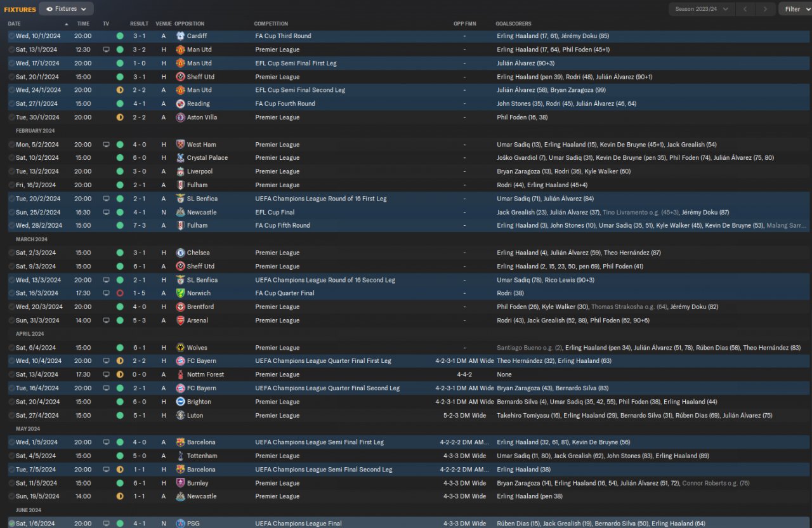
Task: Tick the circle beside Wed, 10/1/2024
Action: pyautogui.click(x=11, y=36)
